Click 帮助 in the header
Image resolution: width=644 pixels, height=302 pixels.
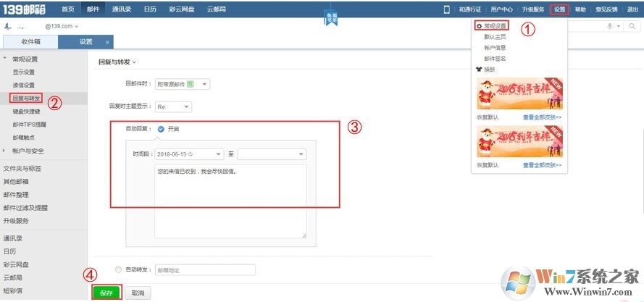[x=580, y=9]
